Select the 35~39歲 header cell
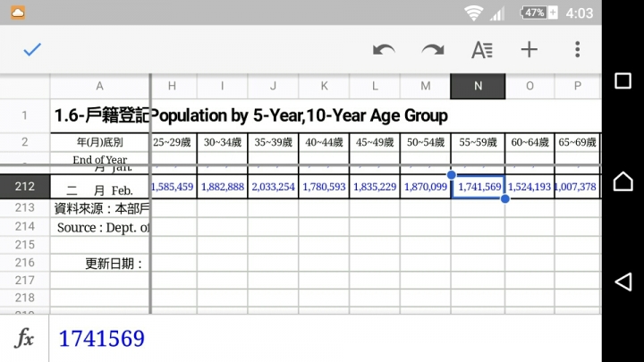644x362 pixels. [x=273, y=142]
